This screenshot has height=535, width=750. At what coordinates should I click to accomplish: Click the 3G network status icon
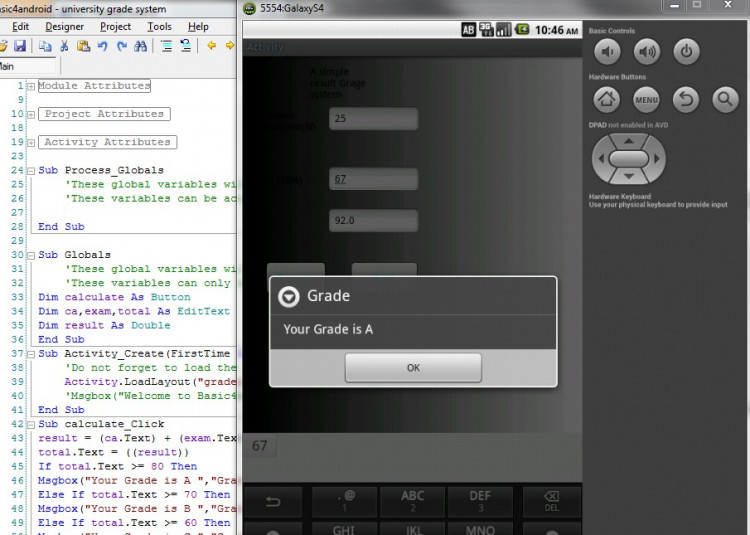(486, 30)
